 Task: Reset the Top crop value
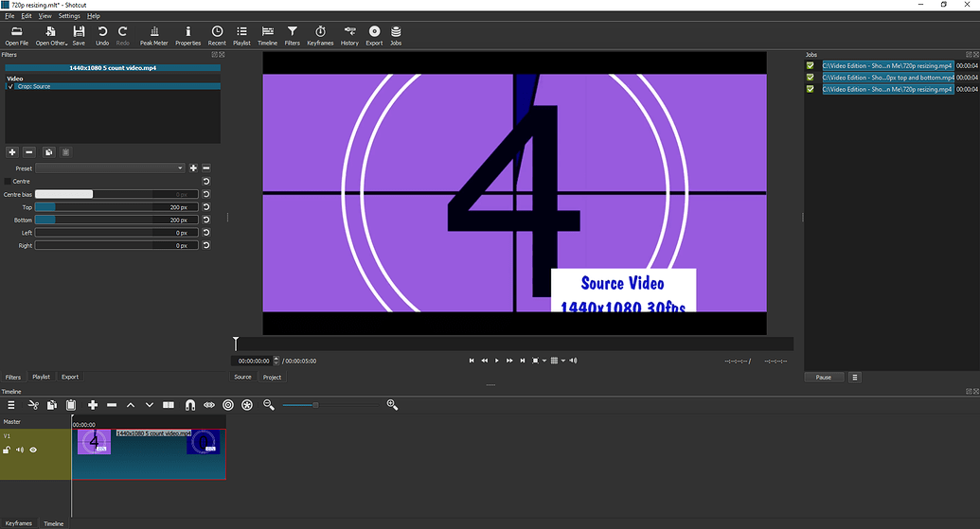coord(206,206)
